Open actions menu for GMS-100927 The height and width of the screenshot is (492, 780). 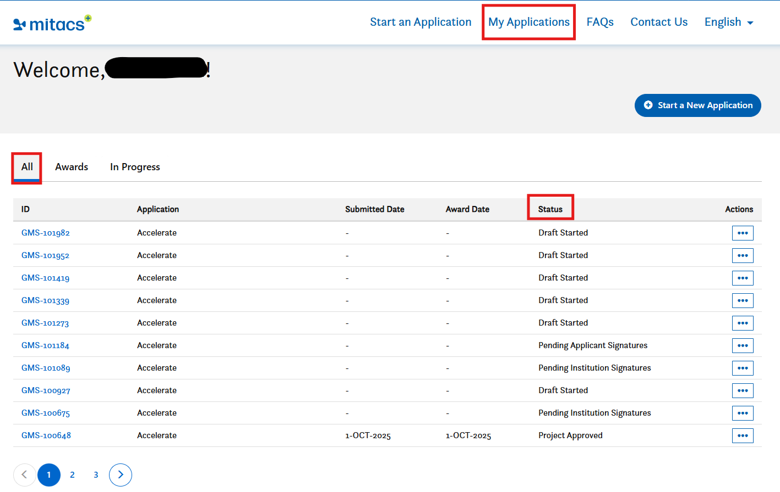(742, 391)
